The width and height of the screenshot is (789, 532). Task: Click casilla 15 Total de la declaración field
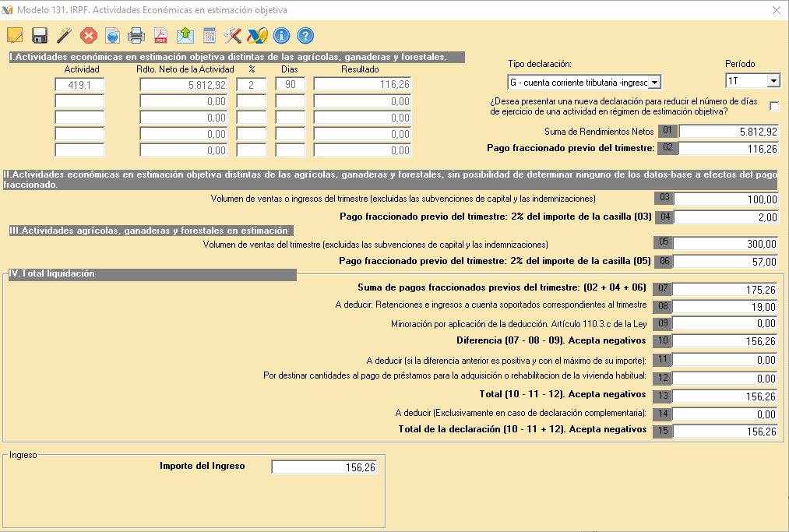(725, 432)
